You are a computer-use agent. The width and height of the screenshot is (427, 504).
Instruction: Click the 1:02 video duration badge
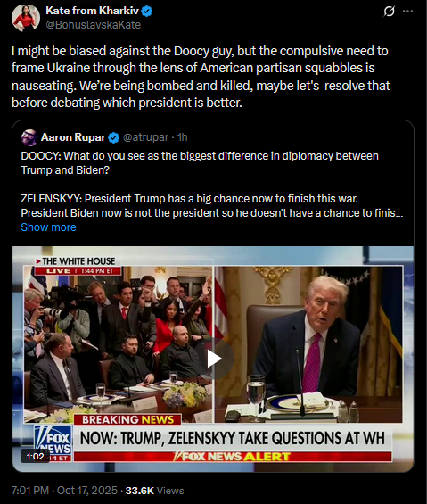(35, 456)
